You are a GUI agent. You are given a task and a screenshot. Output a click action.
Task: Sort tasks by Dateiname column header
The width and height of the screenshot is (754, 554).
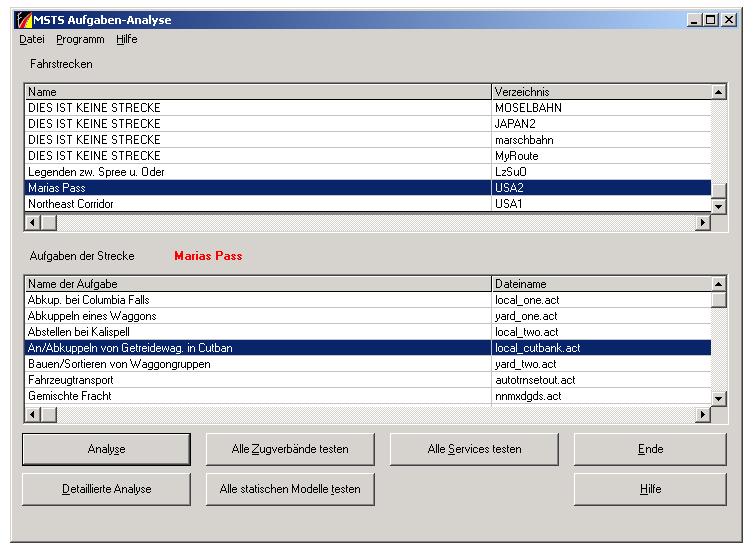click(600, 284)
